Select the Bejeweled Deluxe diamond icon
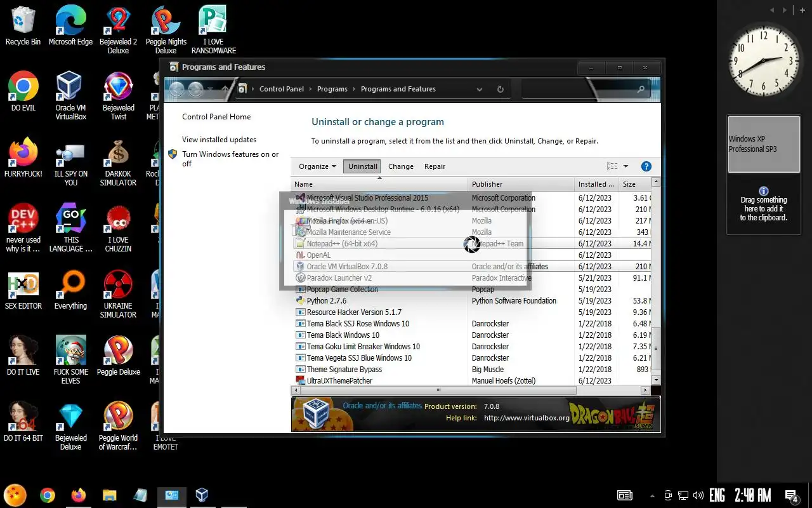The height and width of the screenshot is (508, 812). pos(70,426)
